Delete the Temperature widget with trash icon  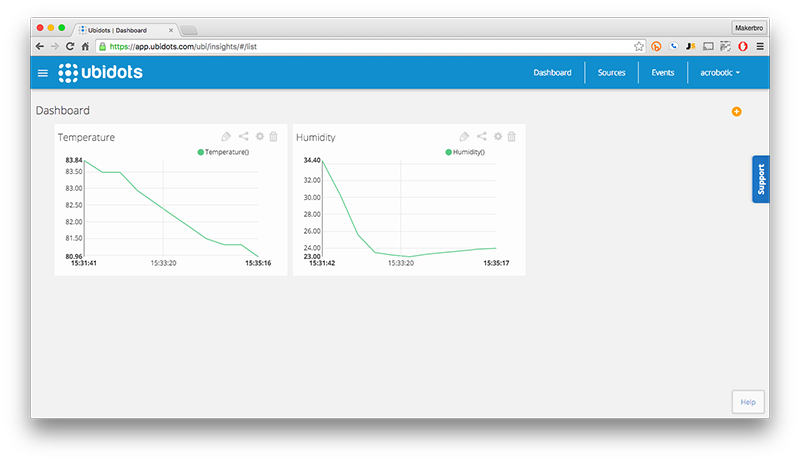[x=274, y=137]
